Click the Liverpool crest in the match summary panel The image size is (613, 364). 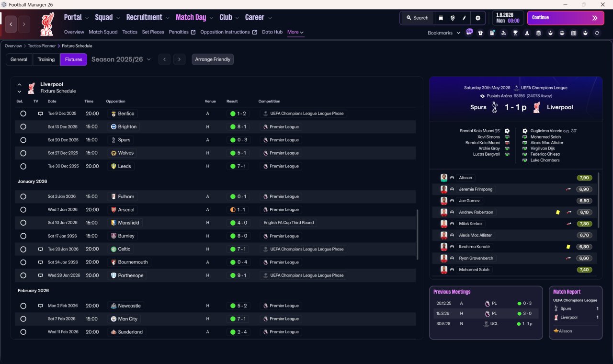point(537,107)
